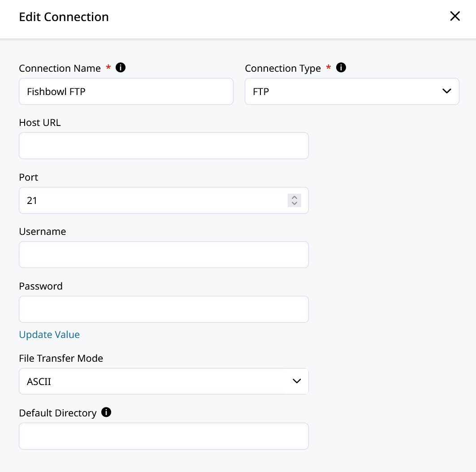The width and height of the screenshot is (476, 472).
Task: Close the Edit Connection dialog
Action: pos(455,17)
